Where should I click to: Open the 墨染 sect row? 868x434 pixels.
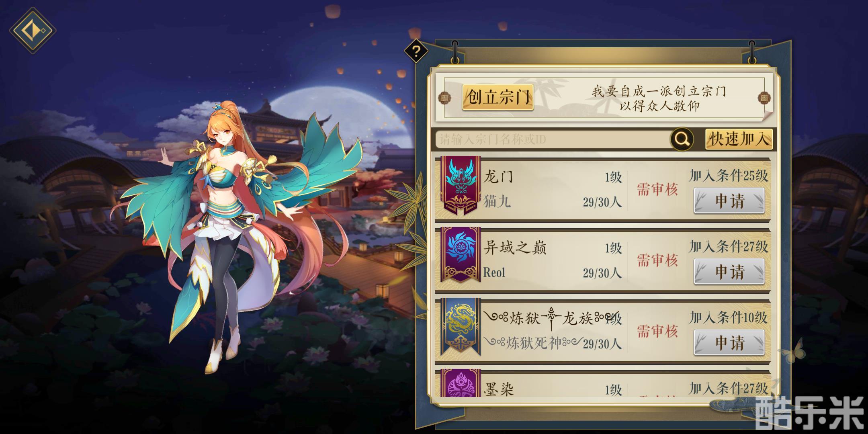[x=603, y=383]
